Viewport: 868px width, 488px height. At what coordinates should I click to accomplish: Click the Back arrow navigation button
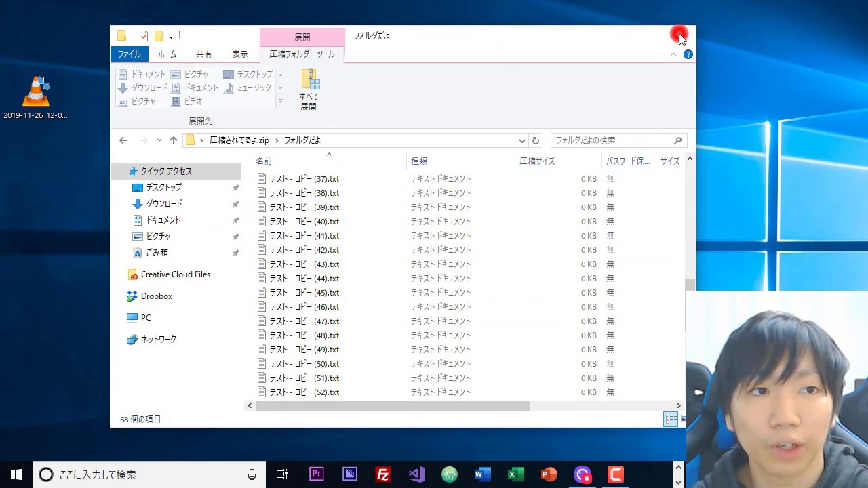123,140
